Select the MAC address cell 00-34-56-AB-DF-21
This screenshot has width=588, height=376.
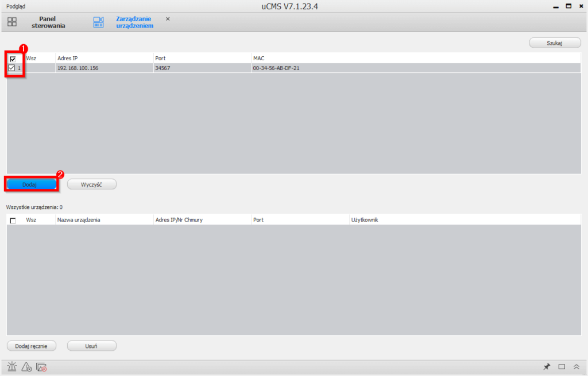coord(276,68)
